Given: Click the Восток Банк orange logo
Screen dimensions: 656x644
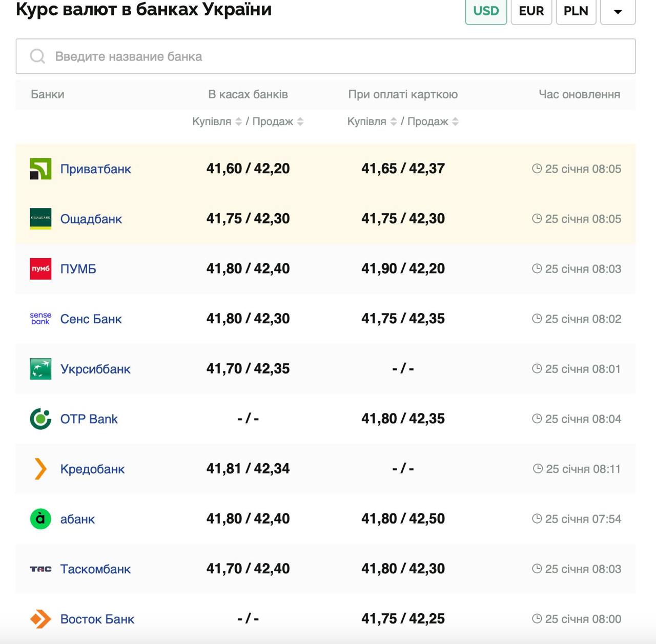Looking at the screenshot, I should pyautogui.click(x=40, y=619).
